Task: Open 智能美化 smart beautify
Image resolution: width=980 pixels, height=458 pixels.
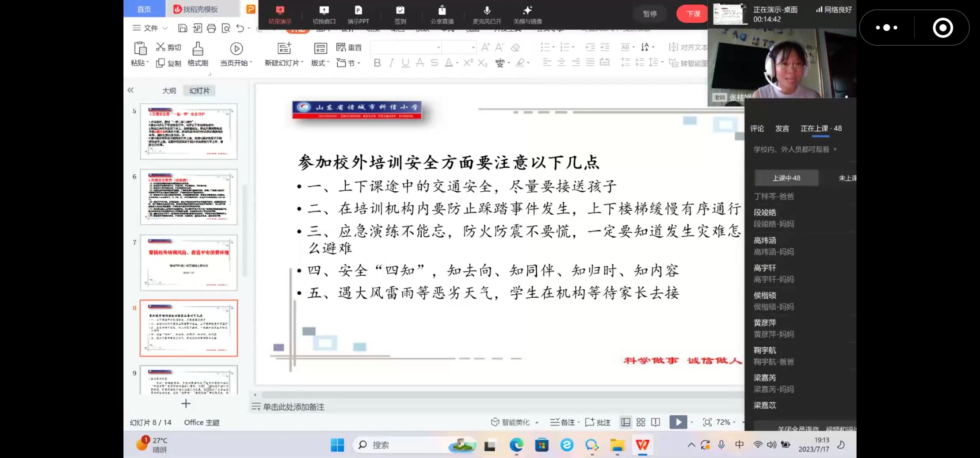Action: pos(515,422)
